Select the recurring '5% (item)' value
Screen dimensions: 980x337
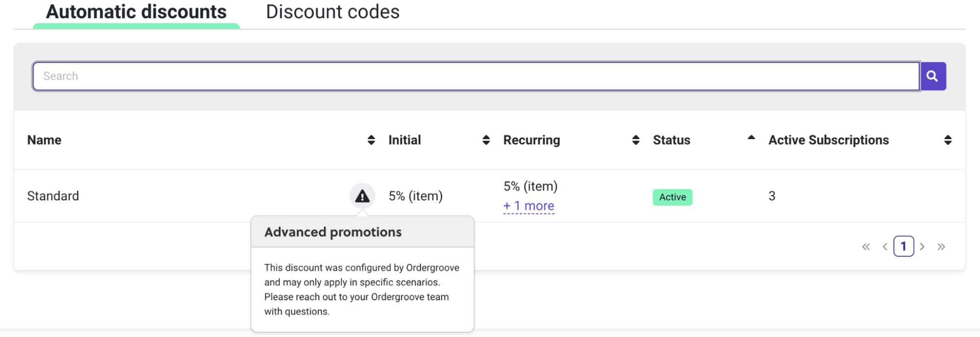click(x=530, y=186)
